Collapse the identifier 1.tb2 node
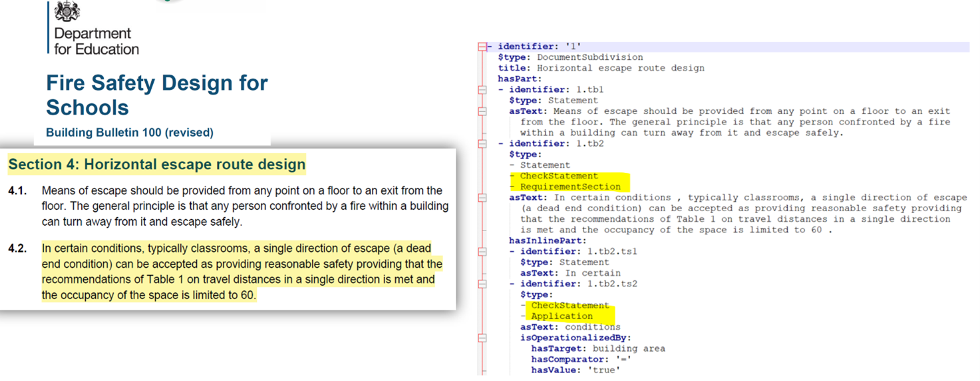This screenshot has height=381, width=980. (x=482, y=144)
